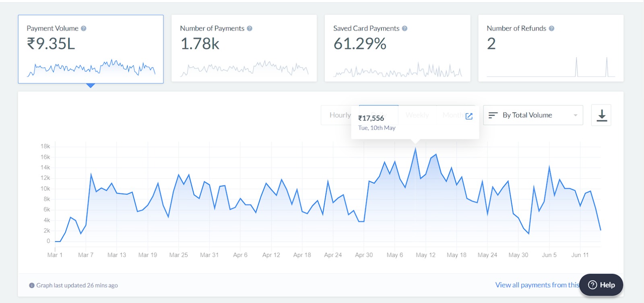Select the Number of Refunds card

[x=551, y=48]
